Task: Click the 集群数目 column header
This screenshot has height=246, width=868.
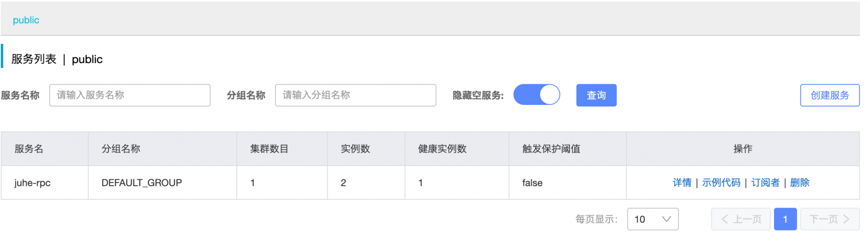Action: tap(282, 149)
